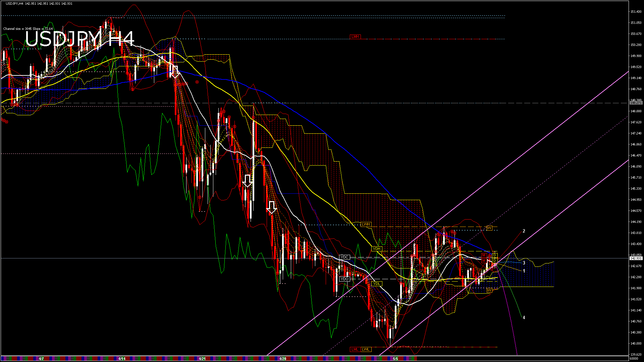Click 146.860 on the price scale
The width and height of the screenshot is (644, 362).
pos(636,144)
